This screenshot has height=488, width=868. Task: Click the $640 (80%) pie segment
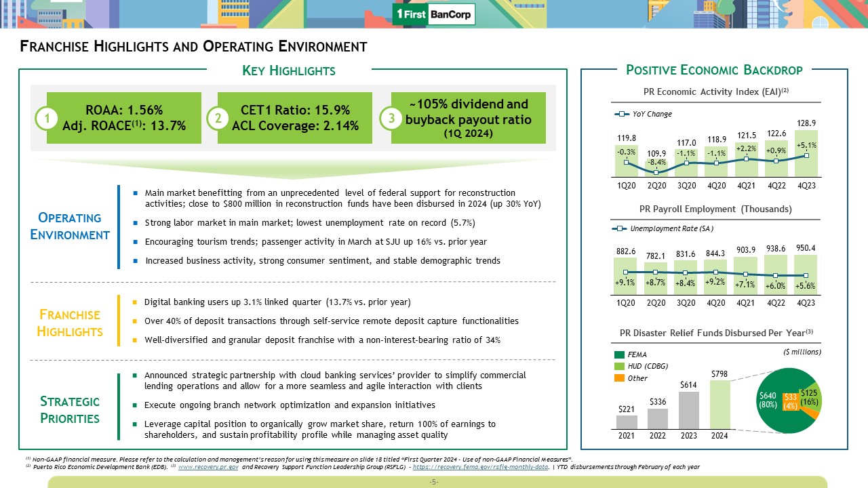click(x=767, y=400)
